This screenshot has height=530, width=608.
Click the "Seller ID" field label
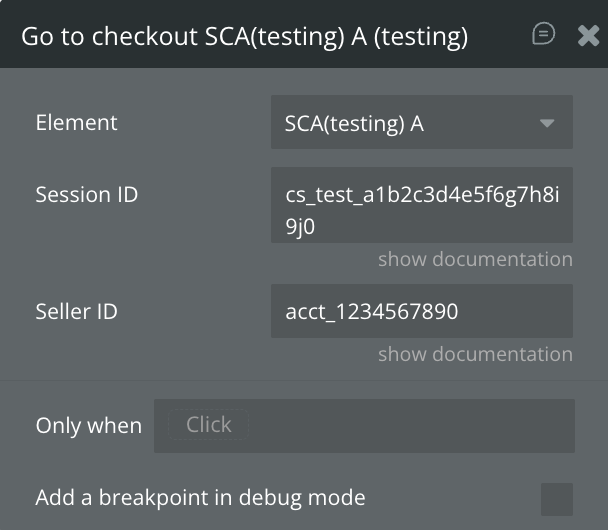click(x=76, y=311)
